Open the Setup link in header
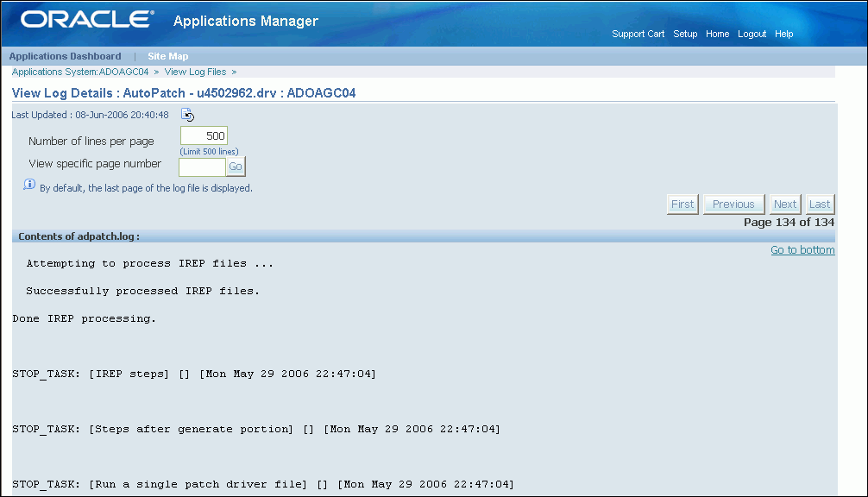868x497 pixels. (x=685, y=34)
